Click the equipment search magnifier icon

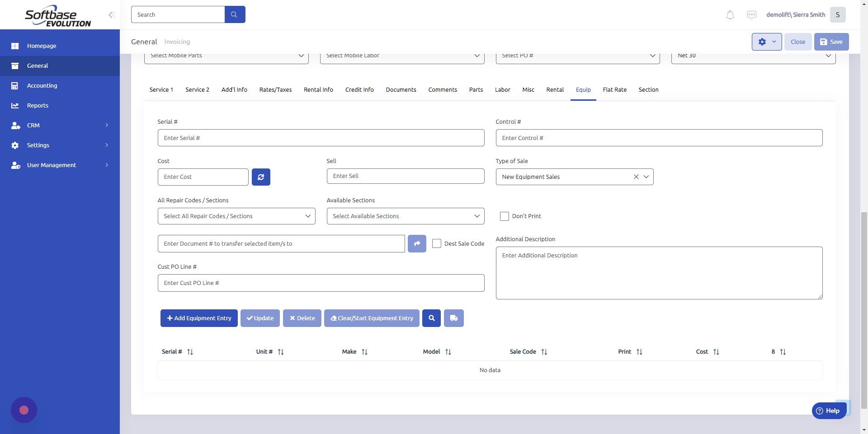tap(431, 318)
